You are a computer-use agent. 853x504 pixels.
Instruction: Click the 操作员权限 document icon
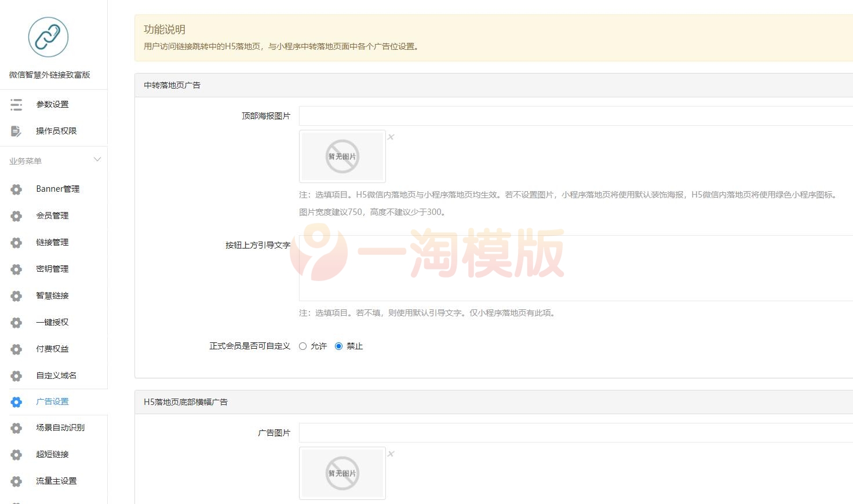[16, 131]
